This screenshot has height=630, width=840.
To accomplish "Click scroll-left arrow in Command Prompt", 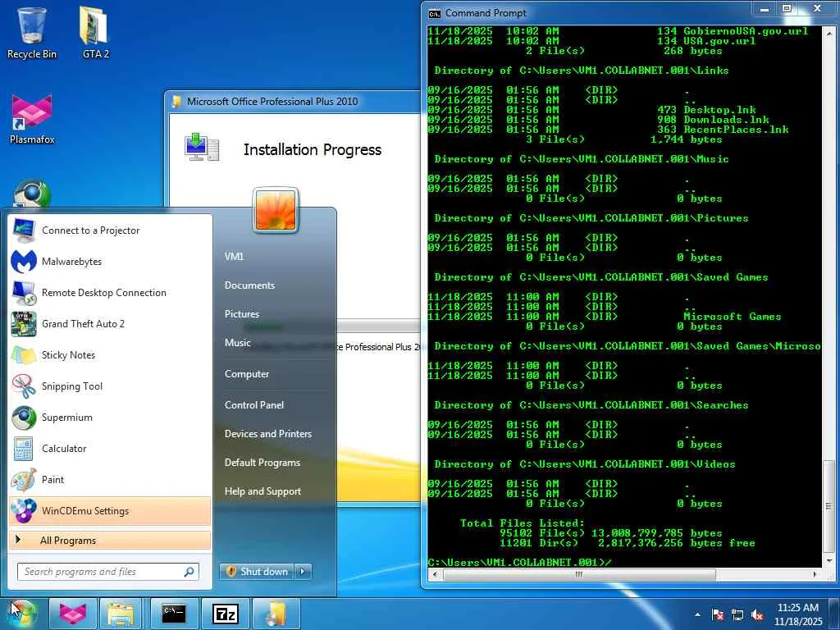I will [435, 574].
